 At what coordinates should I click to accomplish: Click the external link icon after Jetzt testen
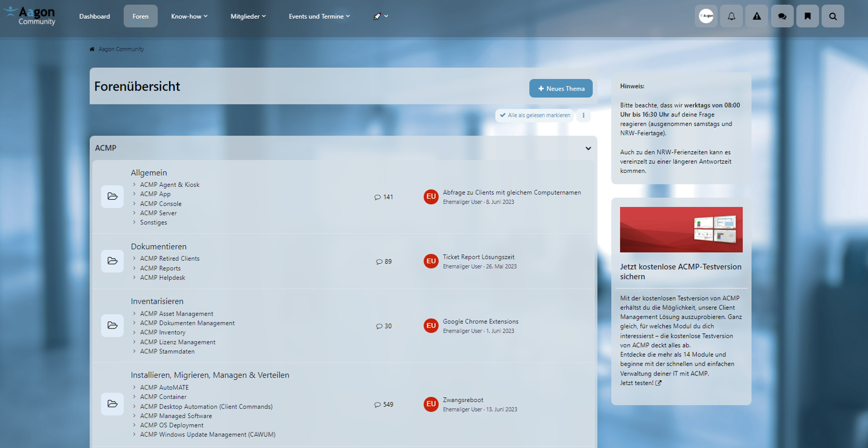click(x=658, y=383)
